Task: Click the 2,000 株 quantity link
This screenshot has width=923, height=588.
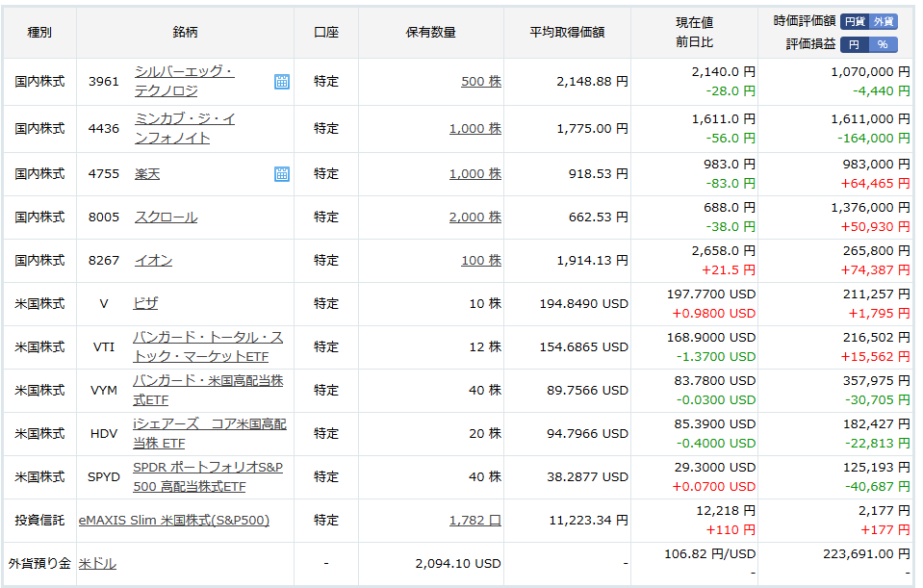Action: 475,217
